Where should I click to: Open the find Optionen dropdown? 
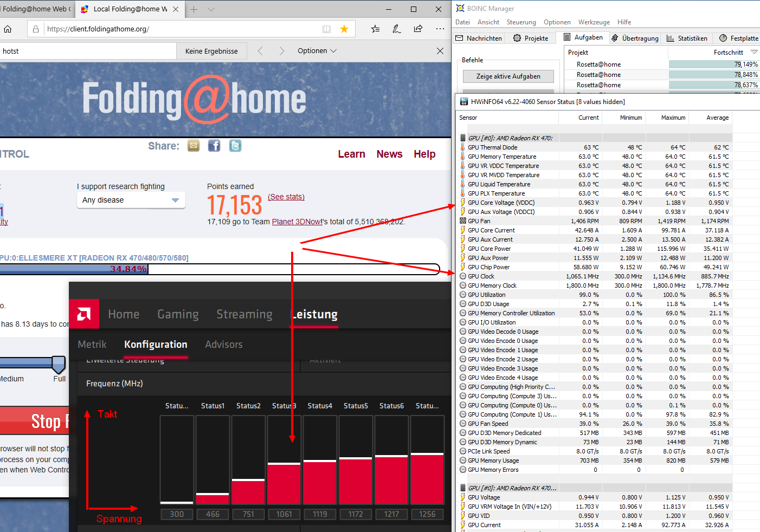tap(317, 51)
